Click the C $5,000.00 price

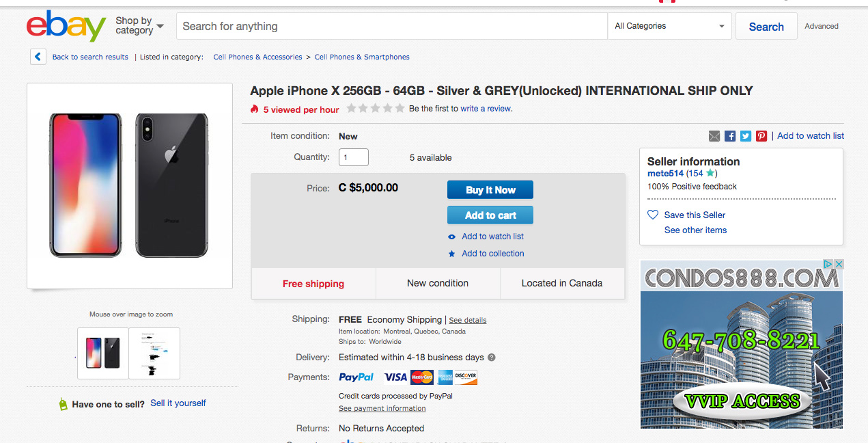(x=368, y=188)
